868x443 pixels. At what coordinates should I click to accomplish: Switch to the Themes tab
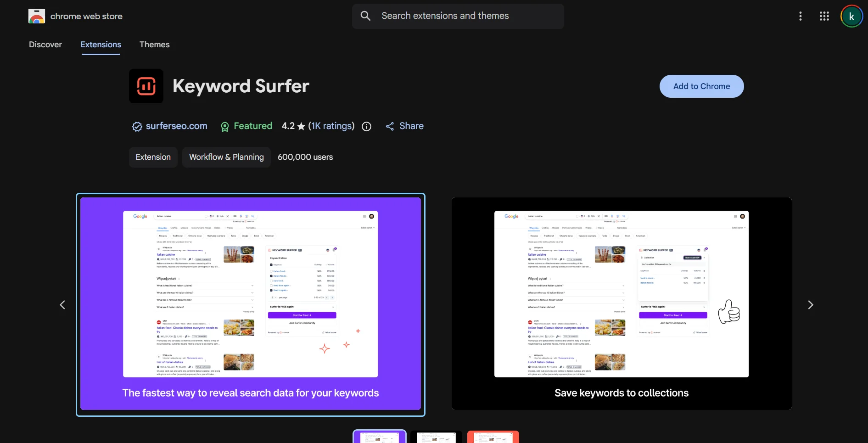(155, 45)
